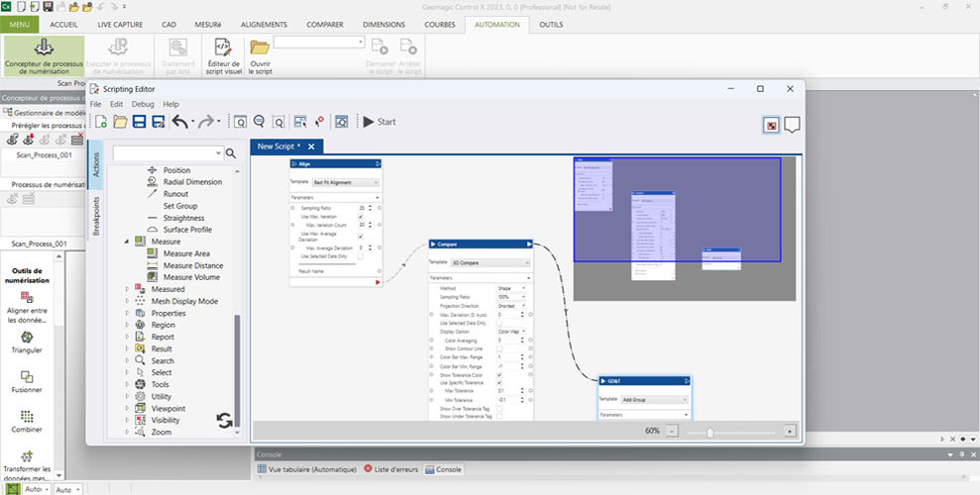The image size is (980, 495).
Task: Toggle the breakpoint toolbar icon
Action: click(319, 122)
